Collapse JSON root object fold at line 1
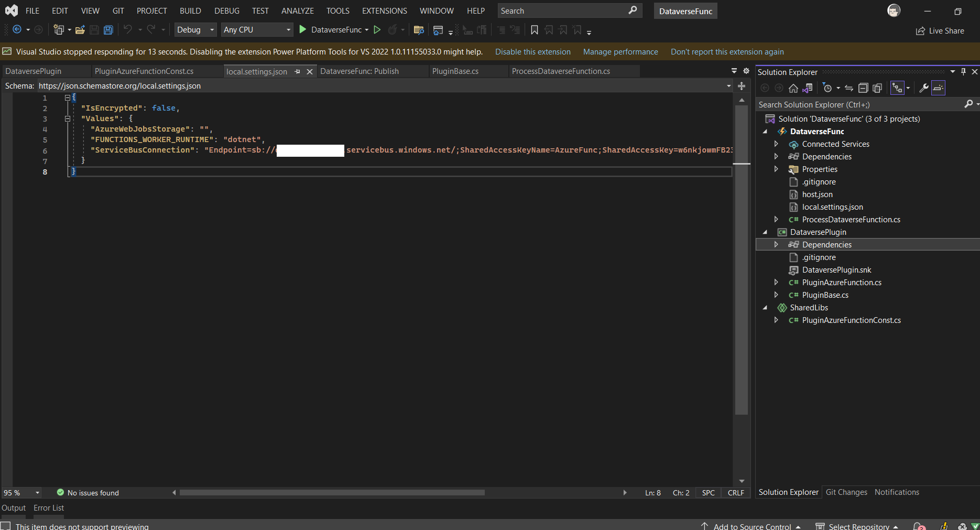Viewport: 980px width, 530px height. 68,98
